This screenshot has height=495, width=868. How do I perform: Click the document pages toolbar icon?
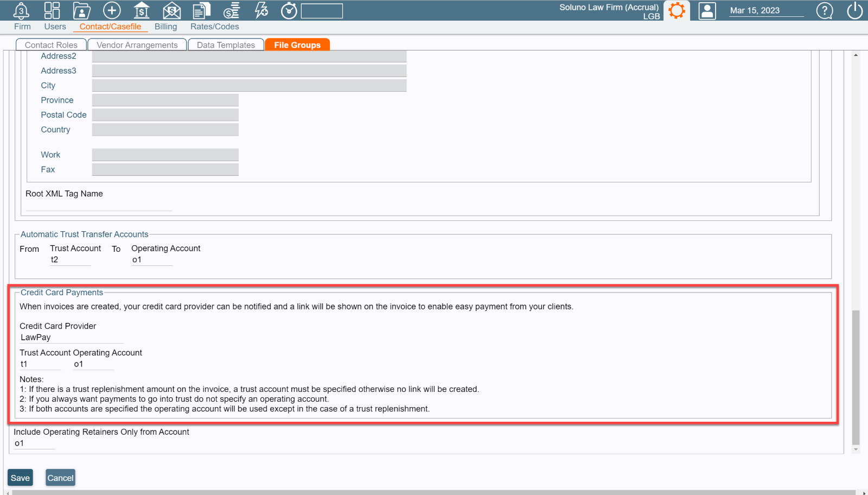(201, 10)
